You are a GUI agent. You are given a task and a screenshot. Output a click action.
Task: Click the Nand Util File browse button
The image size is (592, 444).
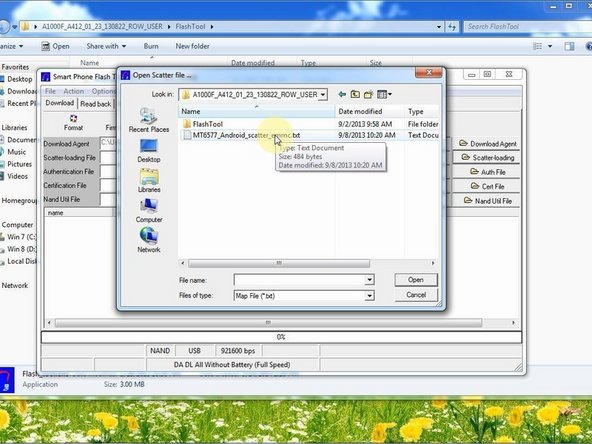[487, 200]
